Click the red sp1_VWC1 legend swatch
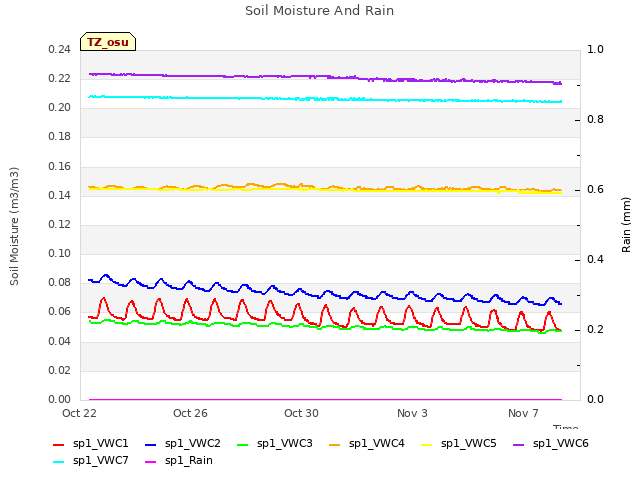 tap(58, 444)
